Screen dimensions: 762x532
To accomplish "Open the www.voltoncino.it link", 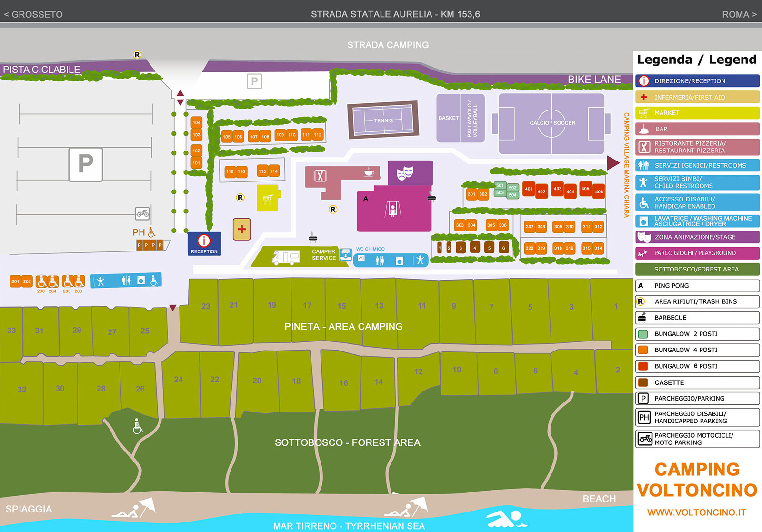I will coord(697,512).
